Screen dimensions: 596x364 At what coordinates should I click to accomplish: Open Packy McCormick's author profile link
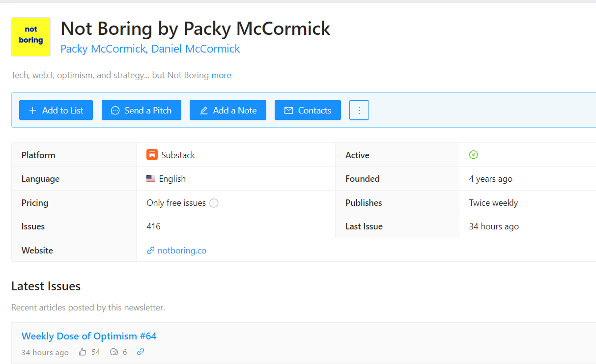pyautogui.click(x=103, y=49)
